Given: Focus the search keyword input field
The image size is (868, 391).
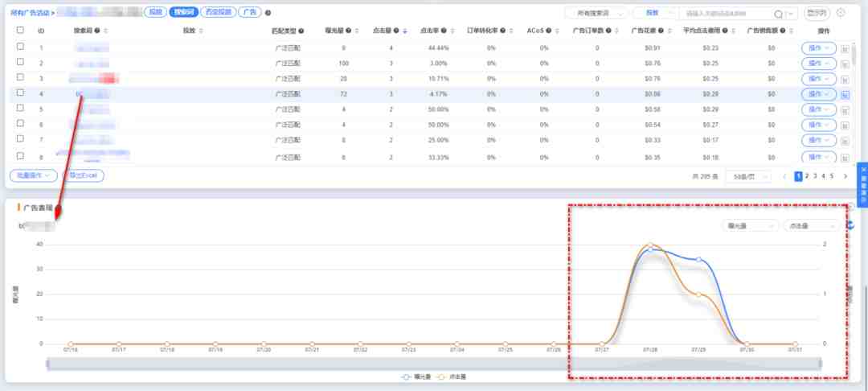Looking at the screenshot, I should (x=727, y=14).
